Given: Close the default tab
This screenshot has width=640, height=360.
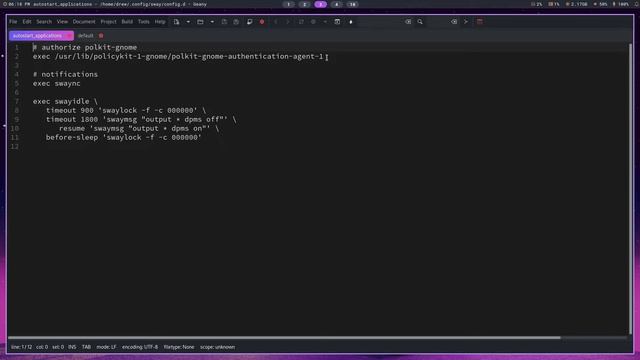Looking at the screenshot, I should (x=101, y=36).
